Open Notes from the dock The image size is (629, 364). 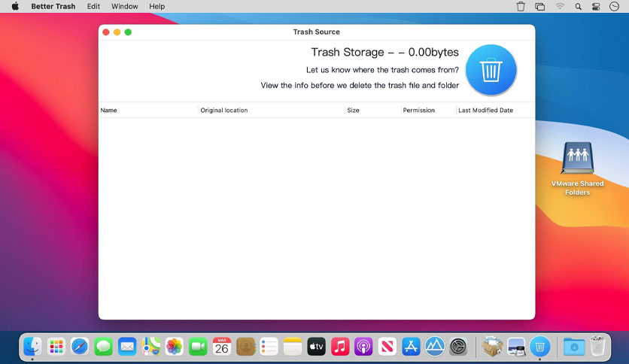click(293, 347)
